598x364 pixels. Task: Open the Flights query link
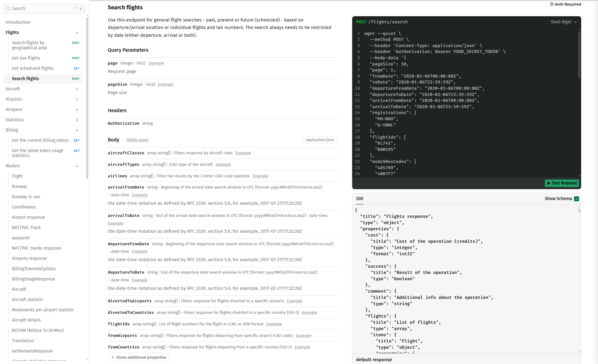pos(137,140)
